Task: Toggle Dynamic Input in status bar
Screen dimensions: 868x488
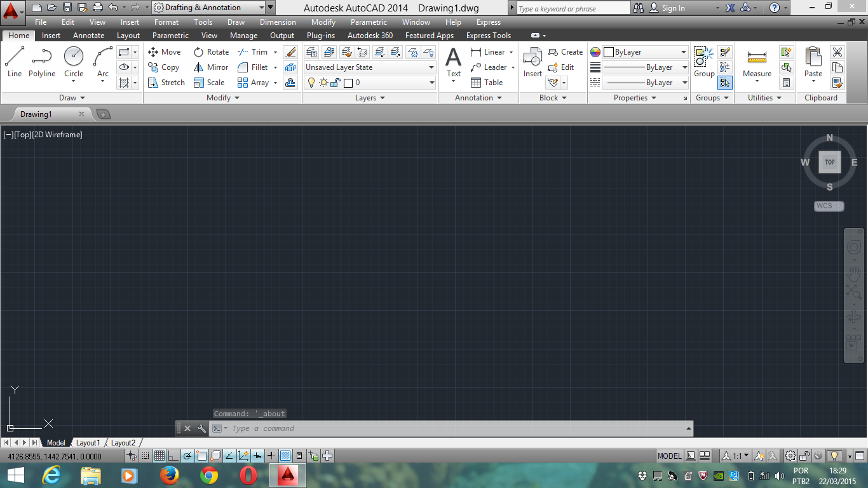Action: (257, 456)
